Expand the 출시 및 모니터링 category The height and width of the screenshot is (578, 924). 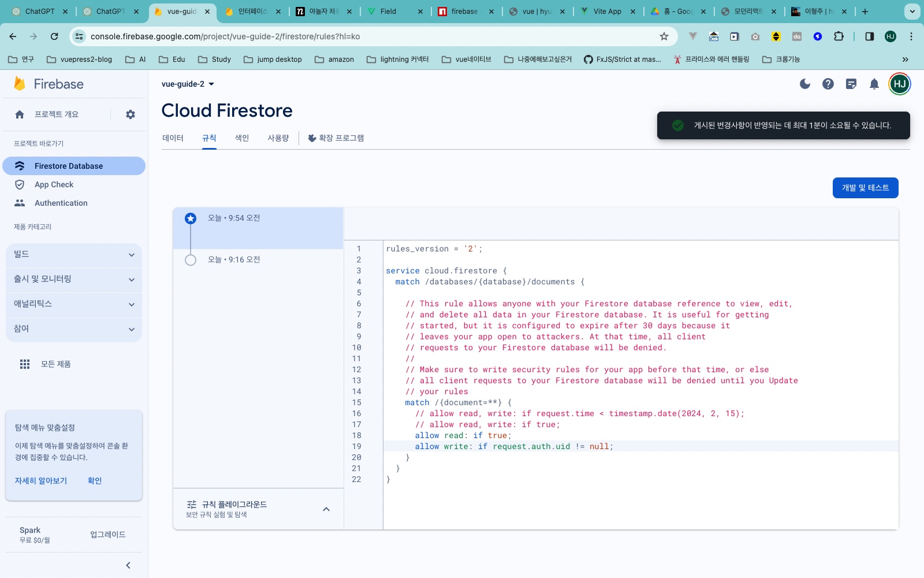tap(74, 279)
